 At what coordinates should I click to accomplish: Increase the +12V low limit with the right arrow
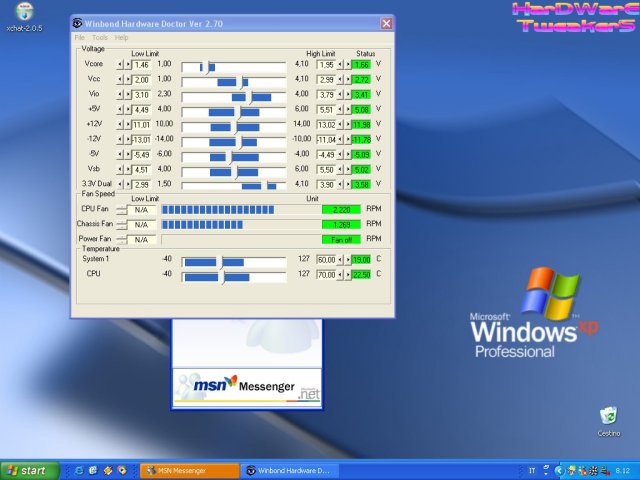click(128, 124)
